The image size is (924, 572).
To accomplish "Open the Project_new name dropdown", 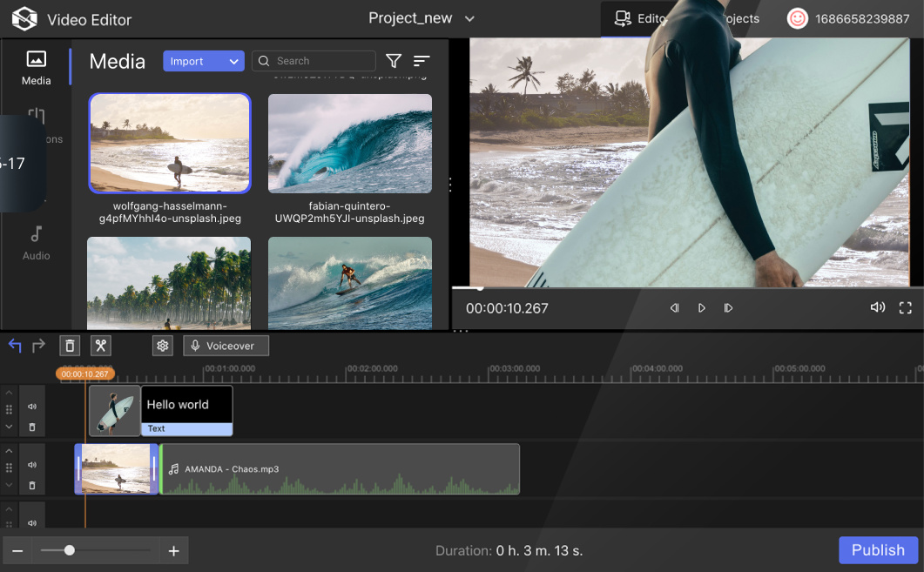I will [470, 18].
